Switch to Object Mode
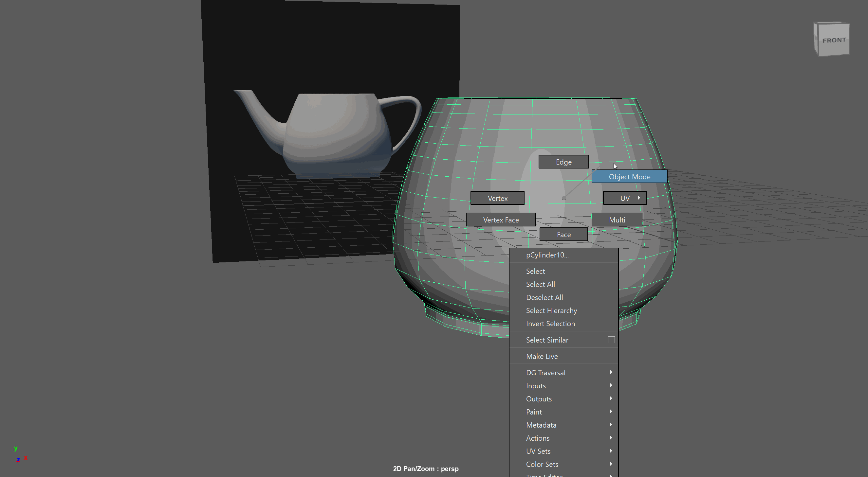The height and width of the screenshot is (477, 868). (x=629, y=177)
